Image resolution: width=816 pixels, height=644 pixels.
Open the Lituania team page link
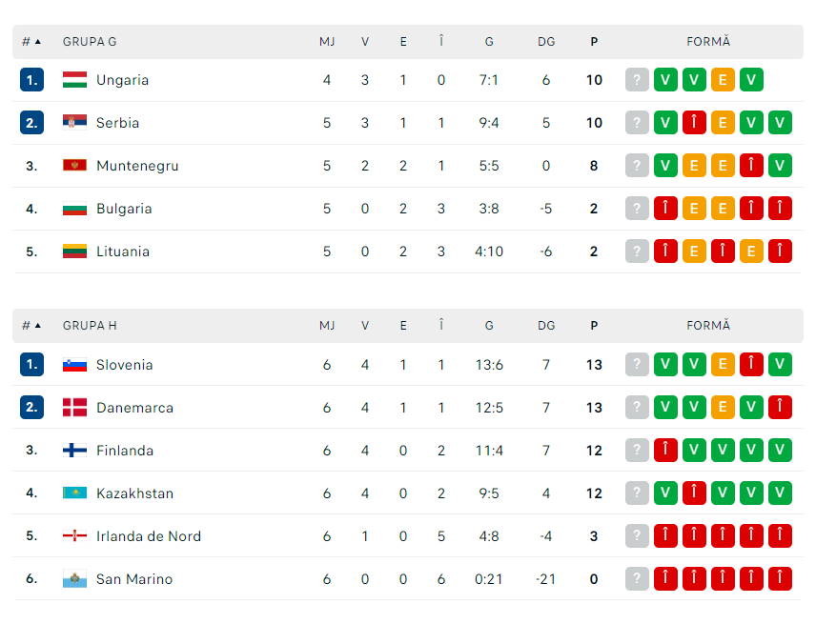pyautogui.click(x=123, y=252)
